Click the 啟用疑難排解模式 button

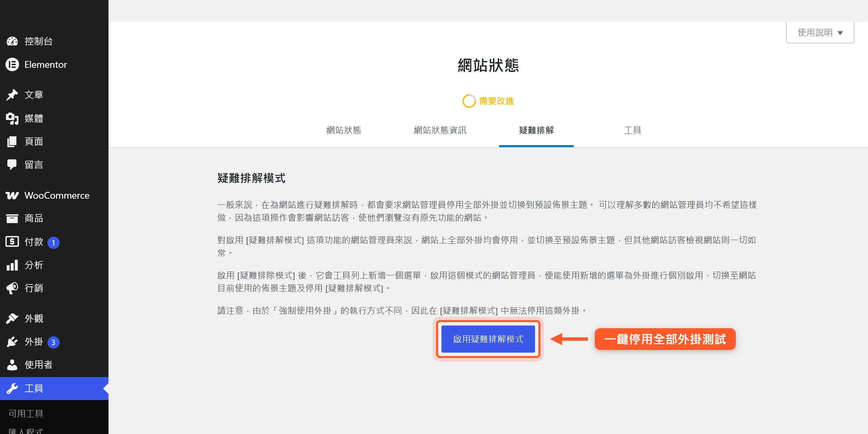488,339
